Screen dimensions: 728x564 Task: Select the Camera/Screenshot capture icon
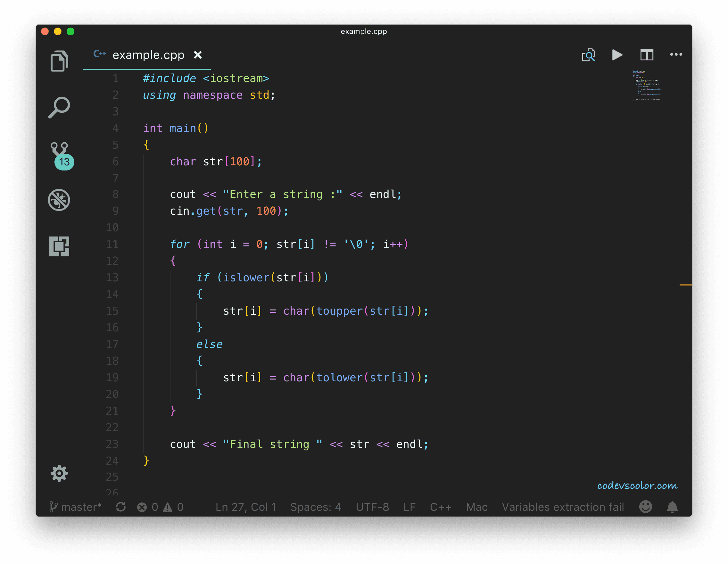[x=589, y=55]
